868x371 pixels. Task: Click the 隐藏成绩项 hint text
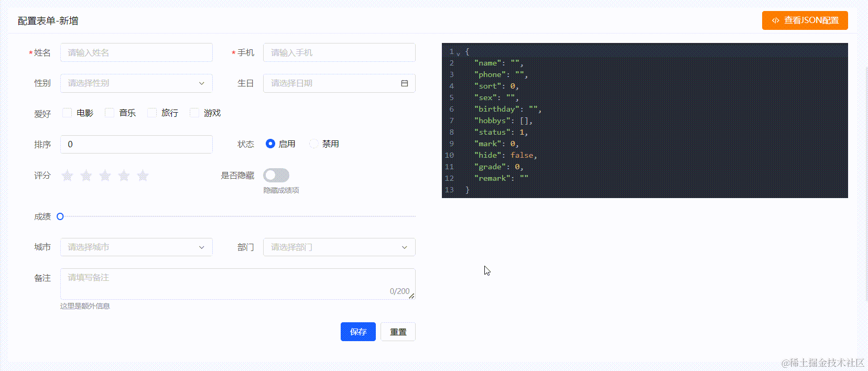tap(281, 190)
